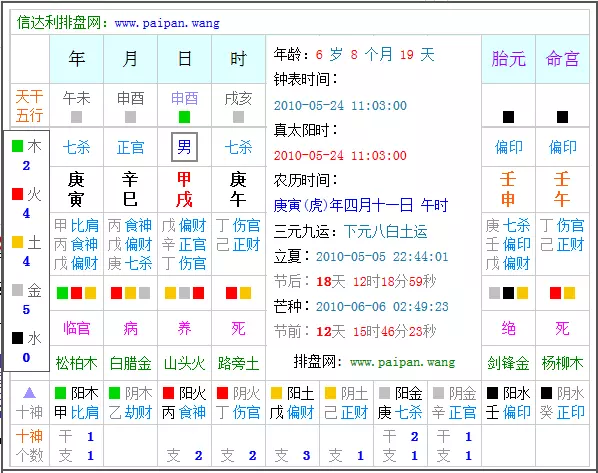Click the 阴金 辛 正官 cell in 十神 row
The width and height of the screenshot is (598, 473).
click(x=454, y=402)
